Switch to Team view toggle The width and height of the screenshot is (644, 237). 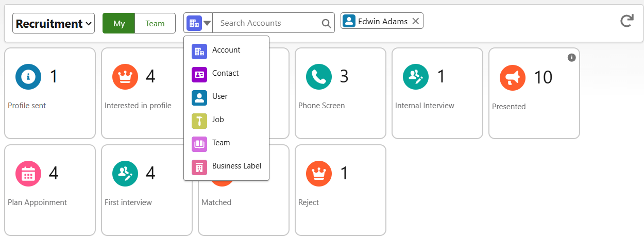155,23
